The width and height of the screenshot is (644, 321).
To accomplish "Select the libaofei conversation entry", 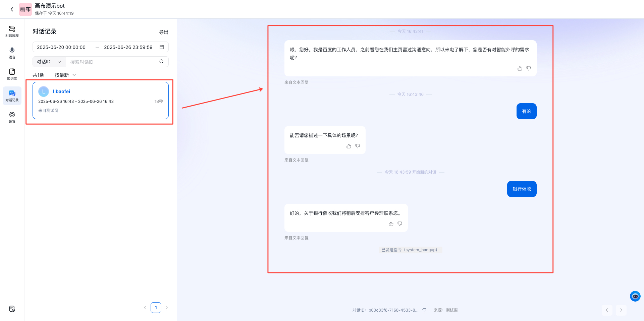I will click(100, 101).
